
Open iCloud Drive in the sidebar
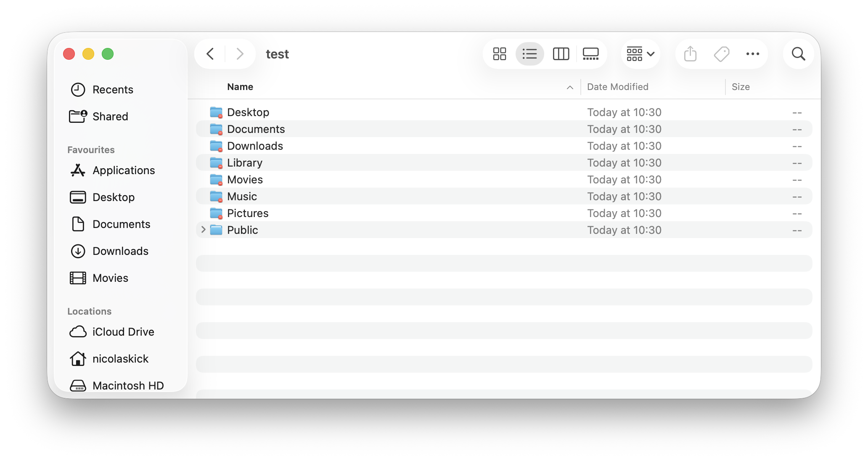(x=123, y=332)
